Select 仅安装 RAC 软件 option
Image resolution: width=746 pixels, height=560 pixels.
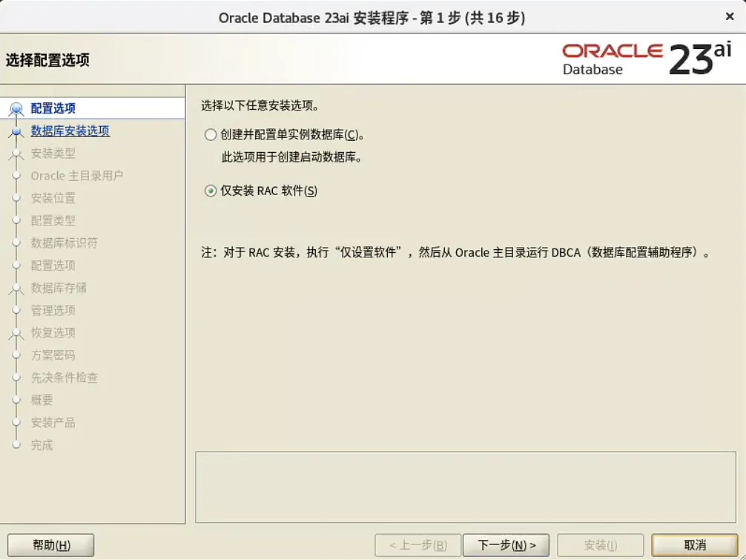210,191
